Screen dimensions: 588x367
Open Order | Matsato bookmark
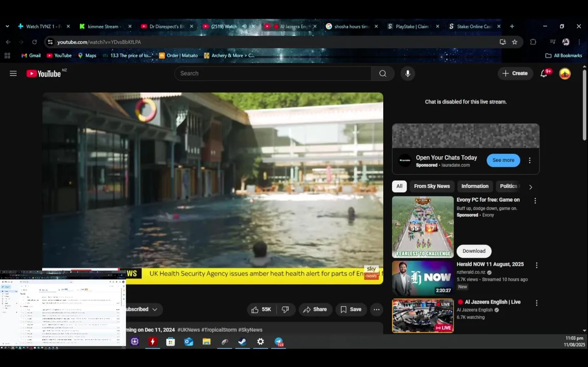tap(178, 56)
